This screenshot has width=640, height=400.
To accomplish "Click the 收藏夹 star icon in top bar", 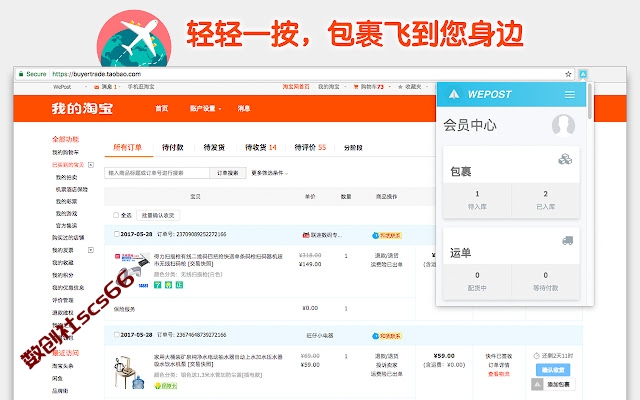I will tap(400, 87).
